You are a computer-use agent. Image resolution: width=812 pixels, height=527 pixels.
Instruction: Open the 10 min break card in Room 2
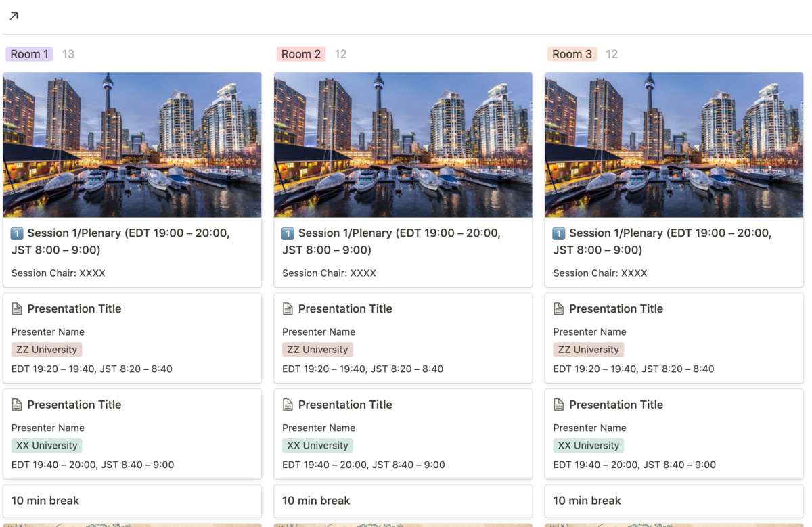pyautogui.click(x=403, y=501)
